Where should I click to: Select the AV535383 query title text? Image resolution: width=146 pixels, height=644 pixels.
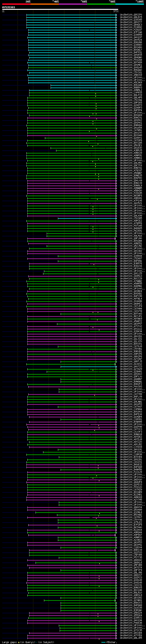(x=8, y=7)
